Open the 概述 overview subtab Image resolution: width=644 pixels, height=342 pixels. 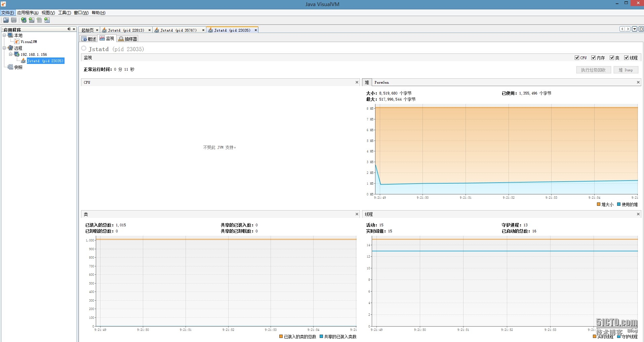coord(89,39)
